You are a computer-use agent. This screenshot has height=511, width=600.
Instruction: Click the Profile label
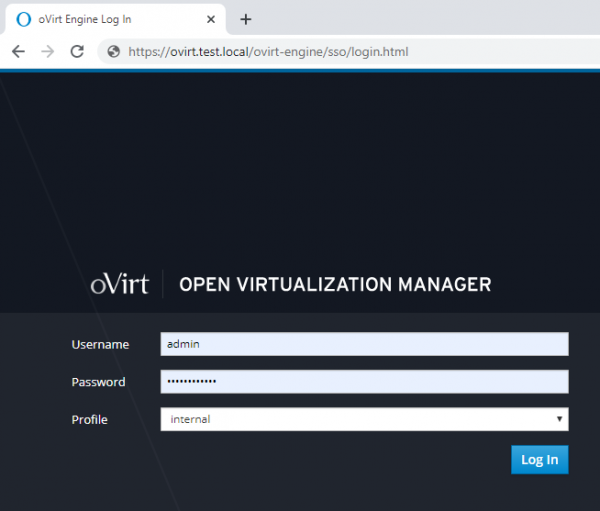click(x=89, y=419)
